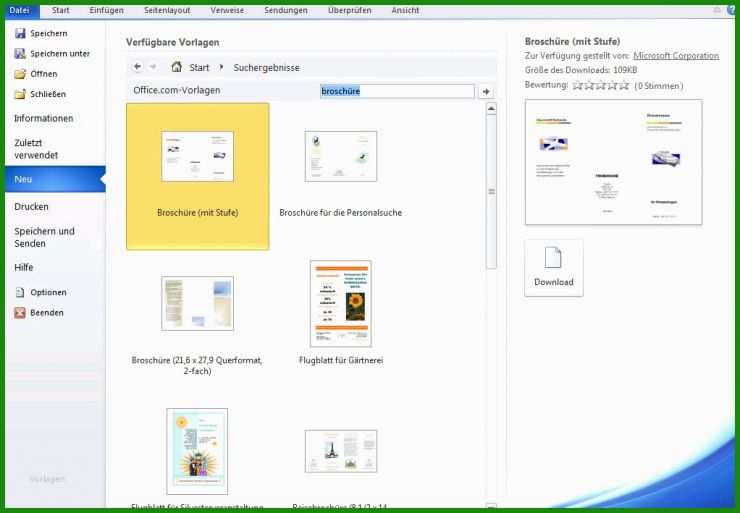
Task: Rate template using the star rating
Action: click(600, 85)
